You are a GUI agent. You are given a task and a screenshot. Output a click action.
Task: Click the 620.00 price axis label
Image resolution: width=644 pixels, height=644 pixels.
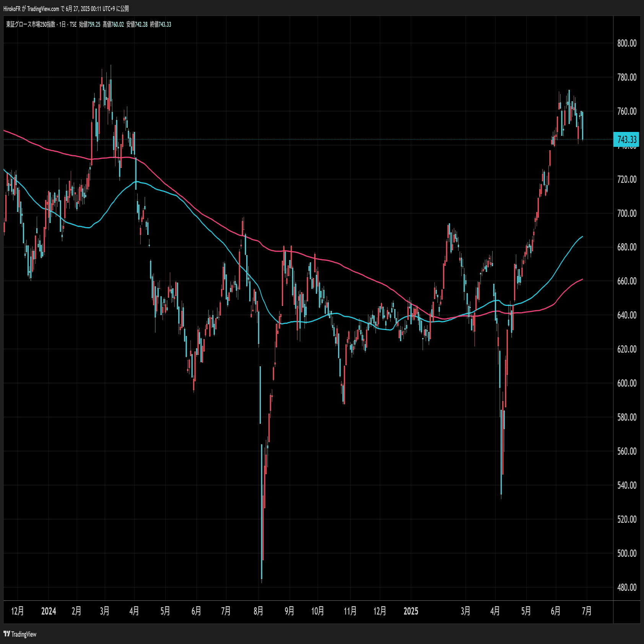click(x=627, y=349)
